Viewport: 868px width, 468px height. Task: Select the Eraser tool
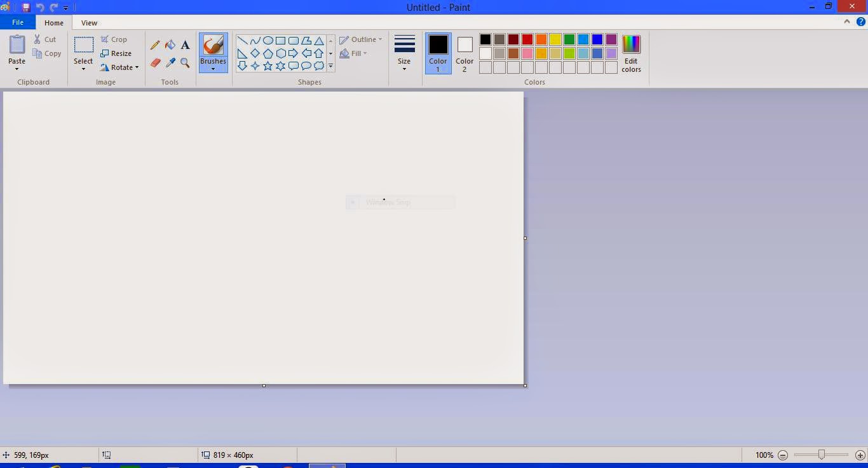tap(155, 63)
